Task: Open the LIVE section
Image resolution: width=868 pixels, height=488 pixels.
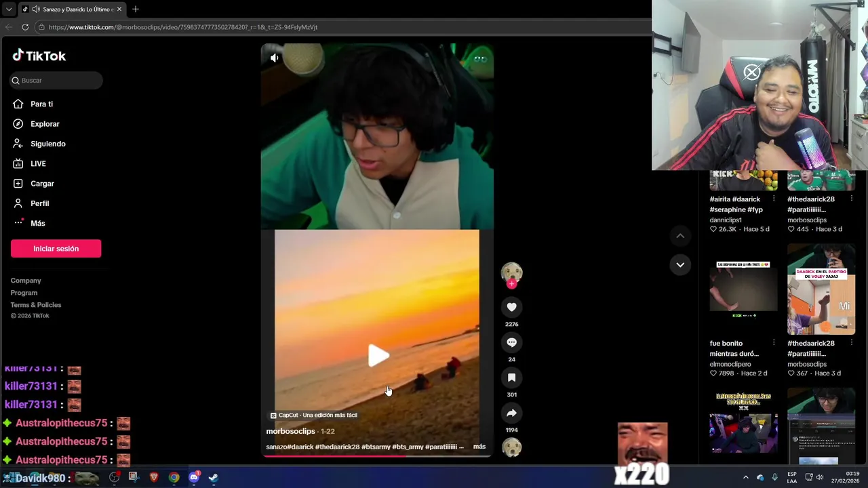Action: (38, 163)
